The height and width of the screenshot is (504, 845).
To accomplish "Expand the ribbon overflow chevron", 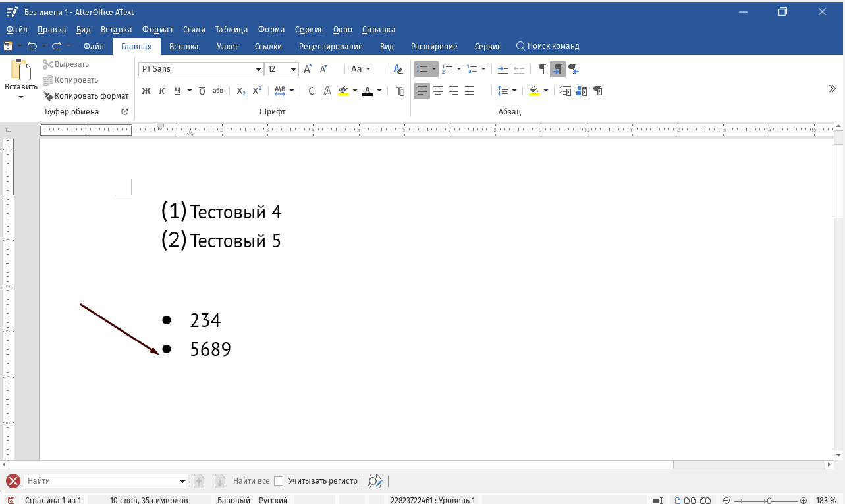I will pyautogui.click(x=832, y=89).
